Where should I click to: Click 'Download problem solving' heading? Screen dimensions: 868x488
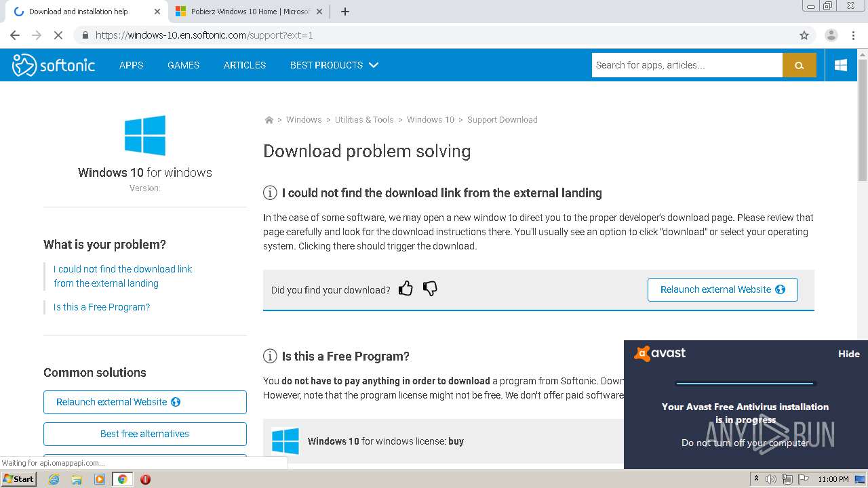(x=367, y=151)
